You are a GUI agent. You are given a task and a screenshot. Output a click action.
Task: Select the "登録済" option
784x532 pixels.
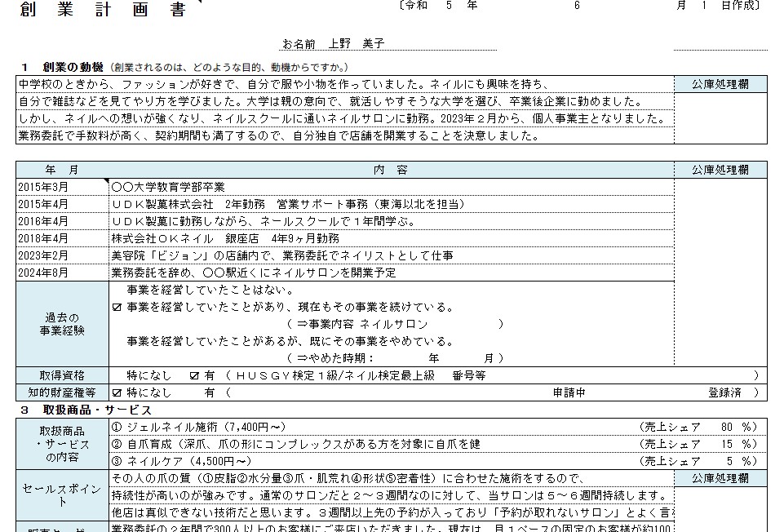coord(723,393)
